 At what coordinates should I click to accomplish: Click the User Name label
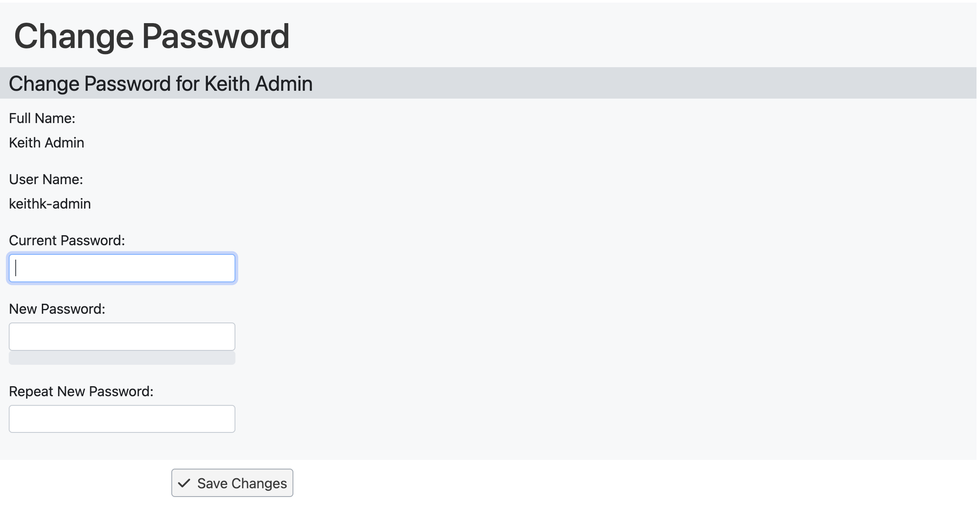pos(44,179)
